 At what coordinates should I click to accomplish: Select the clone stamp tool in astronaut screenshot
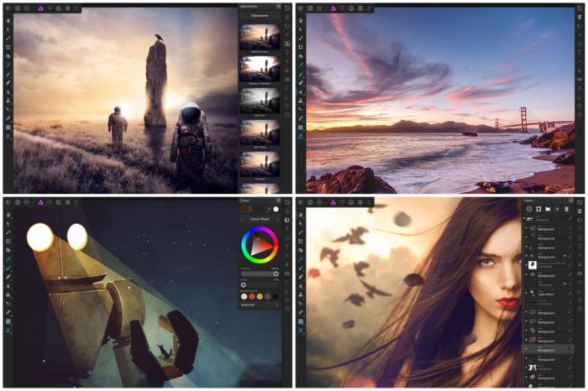click(8, 101)
